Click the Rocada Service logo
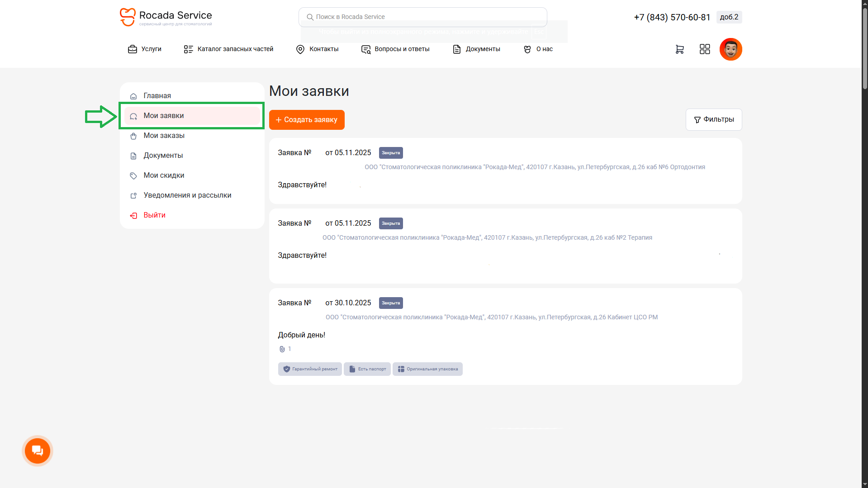 point(166,17)
